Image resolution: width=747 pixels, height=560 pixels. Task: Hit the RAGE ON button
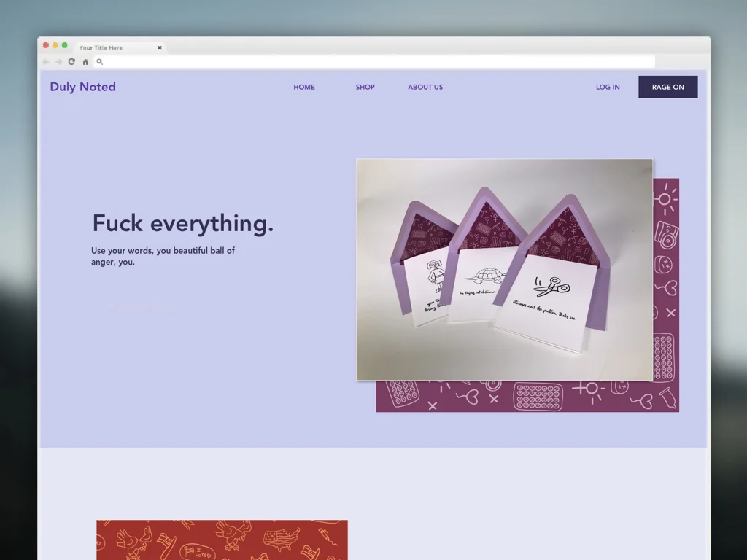tap(668, 87)
